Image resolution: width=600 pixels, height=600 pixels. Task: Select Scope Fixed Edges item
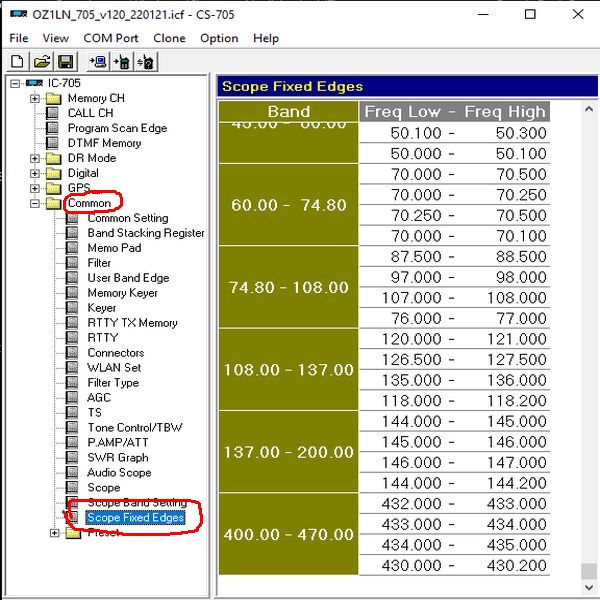coord(135,517)
